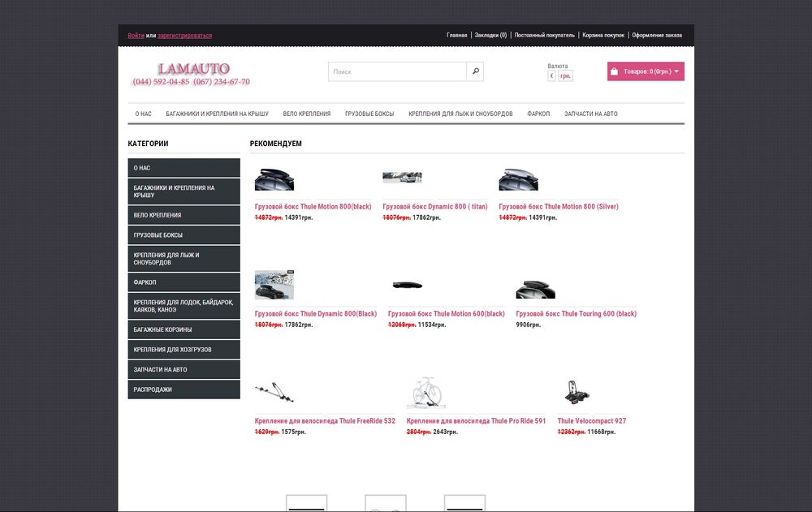Open the Главная top link

(x=456, y=35)
